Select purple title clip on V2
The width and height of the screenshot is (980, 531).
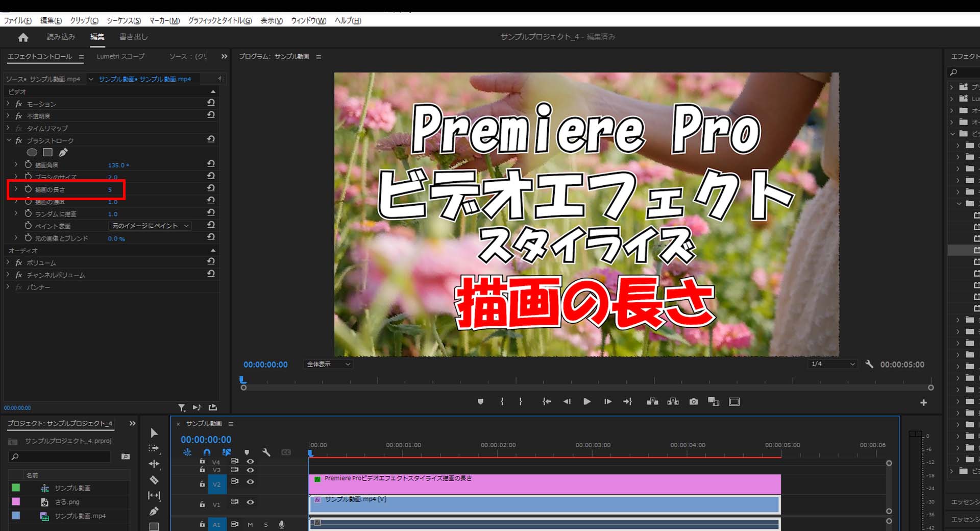(545, 484)
